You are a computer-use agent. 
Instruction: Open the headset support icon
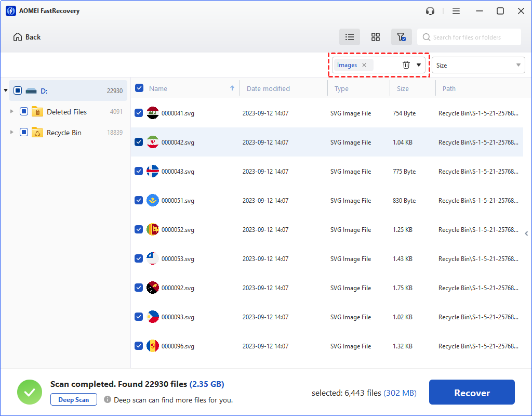coord(430,11)
